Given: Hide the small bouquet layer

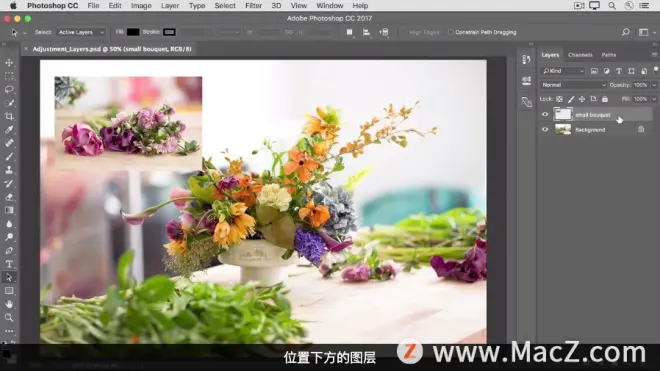Looking at the screenshot, I should (x=545, y=114).
